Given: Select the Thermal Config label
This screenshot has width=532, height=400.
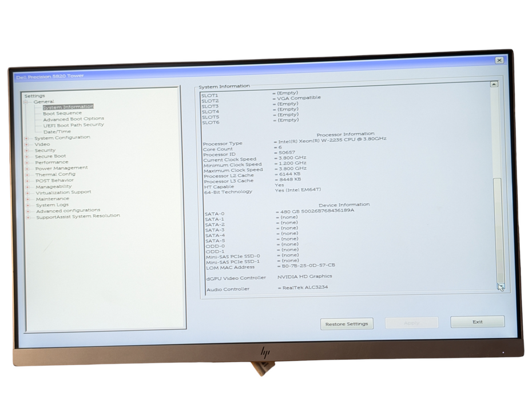Looking at the screenshot, I should (x=55, y=174).
